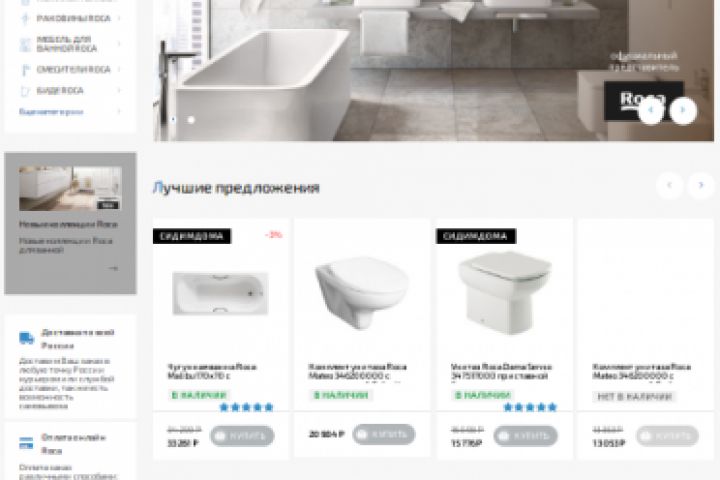Viewport: 720px width, 480px height.
Task: Open the Раковины Roca category
Action: coord(73,18)
